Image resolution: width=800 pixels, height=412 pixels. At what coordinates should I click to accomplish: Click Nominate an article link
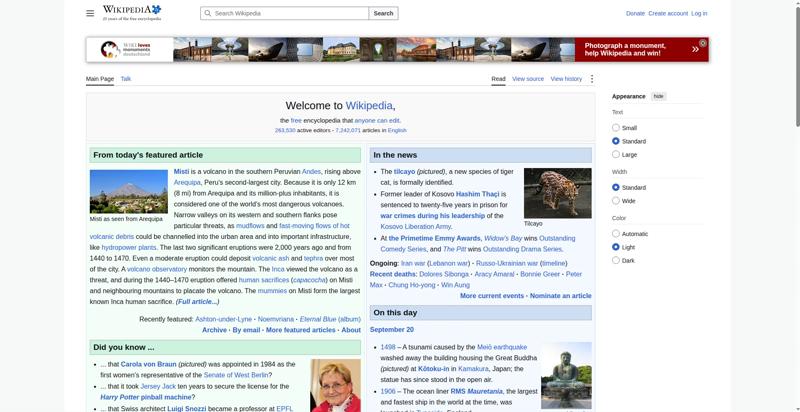pos(561,295)
